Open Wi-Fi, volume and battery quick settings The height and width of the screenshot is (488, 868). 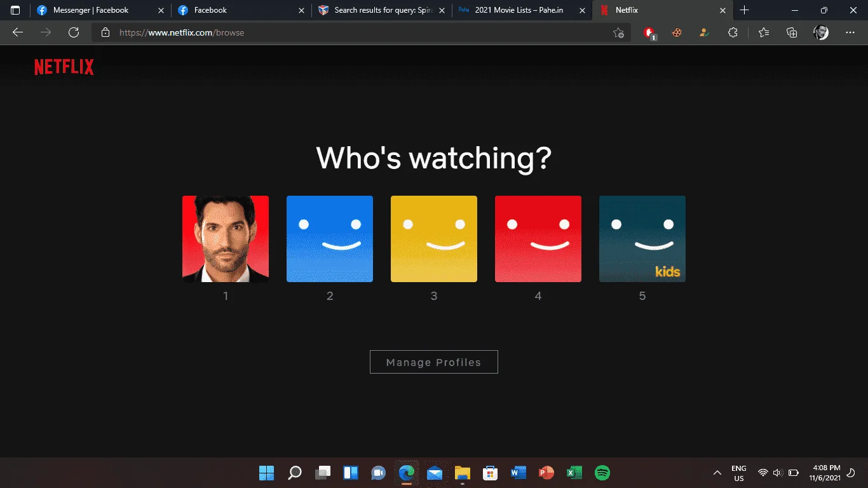tap(778, 473)
